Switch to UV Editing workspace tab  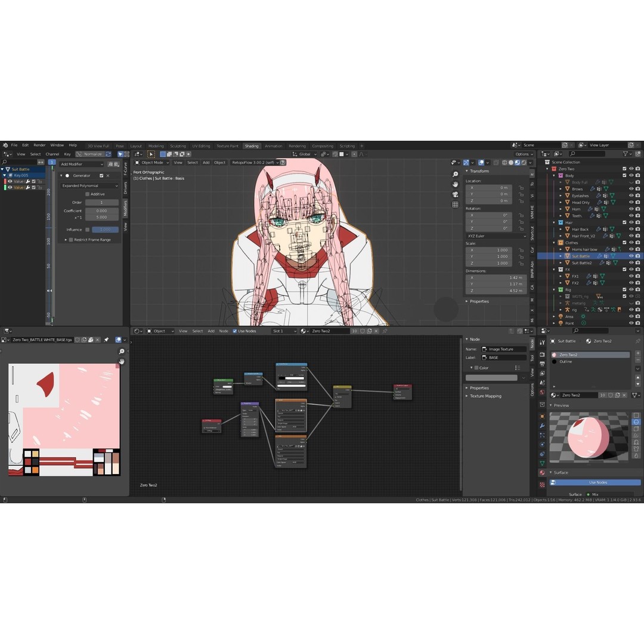[201, 146]
